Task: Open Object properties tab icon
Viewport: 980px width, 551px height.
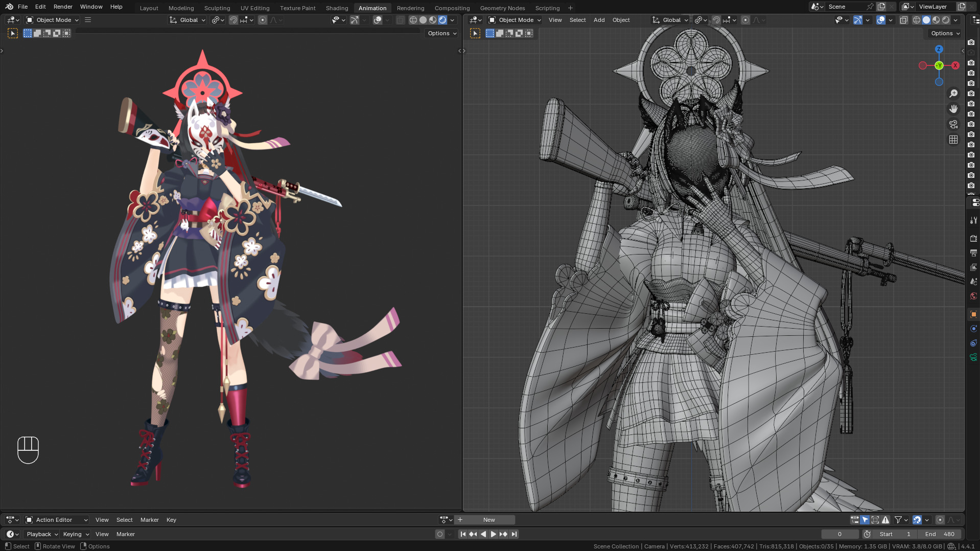Action: tap(973, 314)
